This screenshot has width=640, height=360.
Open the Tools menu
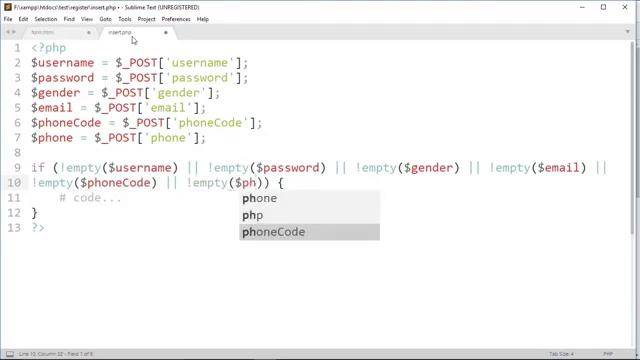[x=125, y=19]
